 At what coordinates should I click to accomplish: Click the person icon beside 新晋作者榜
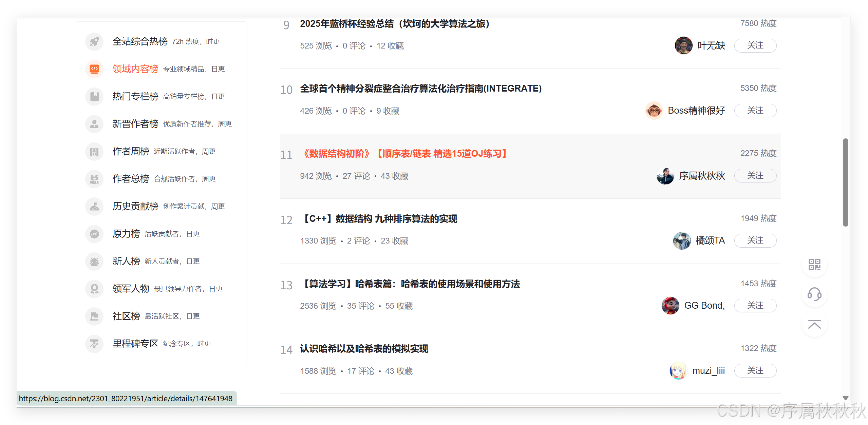click(x=94, y=124)
